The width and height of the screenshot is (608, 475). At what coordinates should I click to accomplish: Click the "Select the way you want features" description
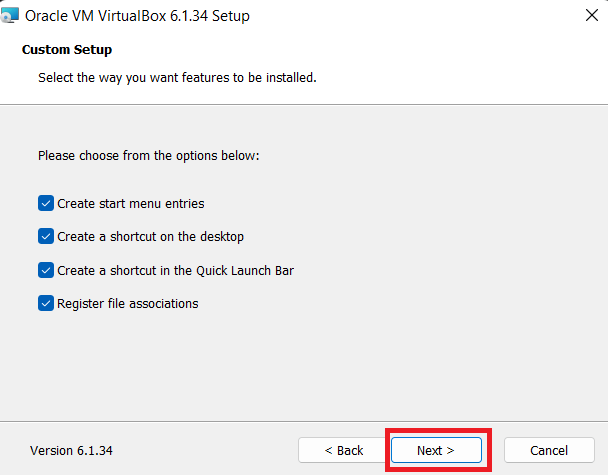coord(177,78)
